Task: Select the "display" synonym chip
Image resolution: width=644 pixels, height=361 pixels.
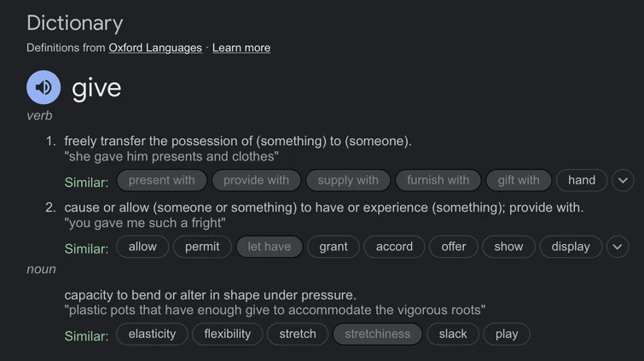Action: coord(571,247)
